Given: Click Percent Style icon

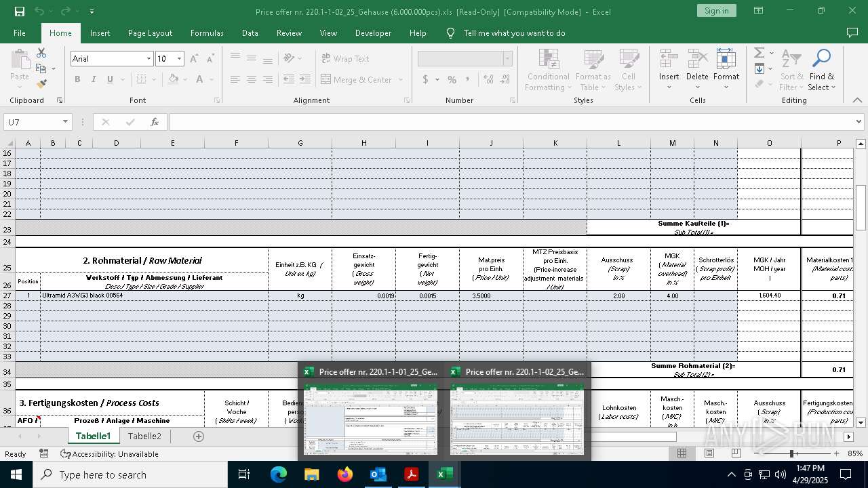Looking at the screenshot, I should 452,79.
